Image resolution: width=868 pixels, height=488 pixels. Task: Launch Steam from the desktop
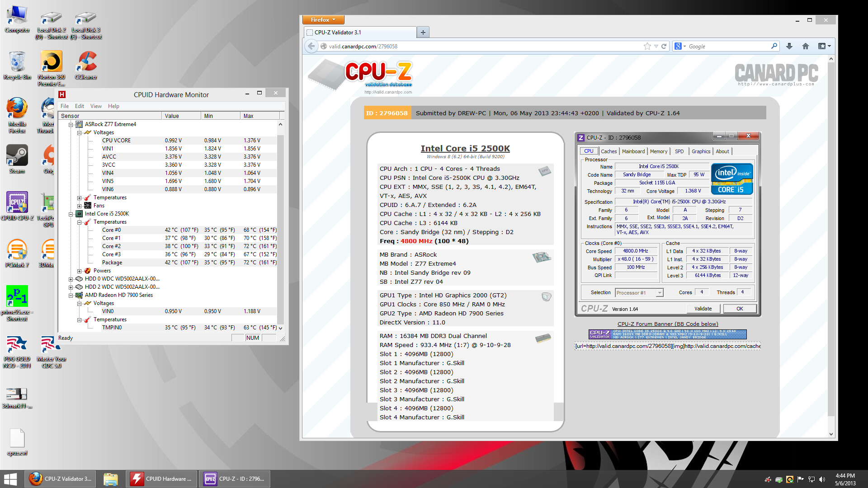point(17,159)
